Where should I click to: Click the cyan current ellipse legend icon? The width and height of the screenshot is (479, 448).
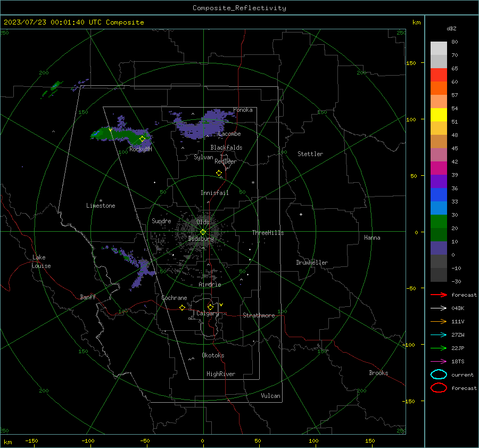[439, 374]
